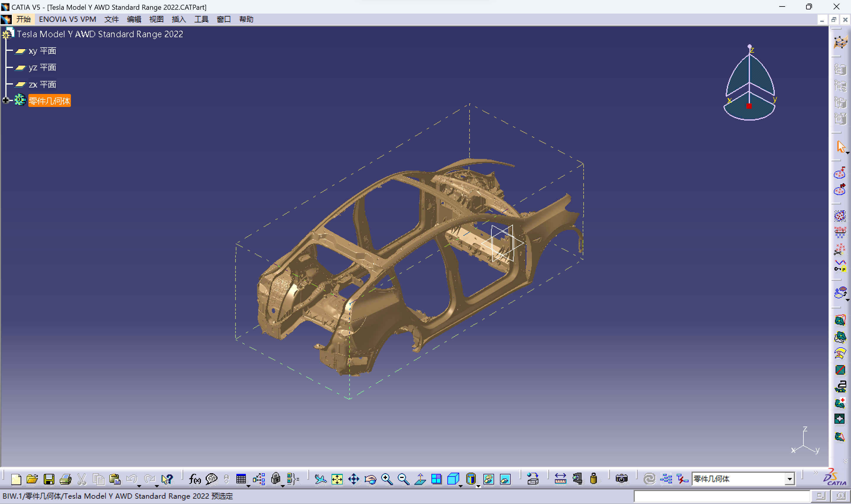Click the Import cloud icon in right toolbar
The image size is (851, 504).
click(x=840, y=173)
